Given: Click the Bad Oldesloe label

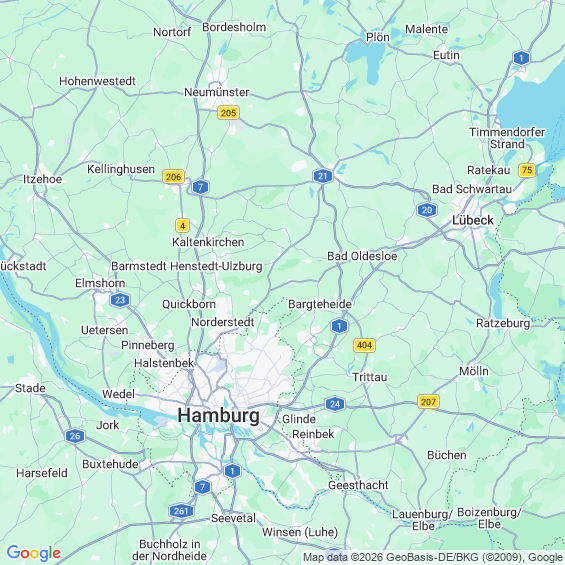Looking at the screenshot, I should tap(362, 256).
